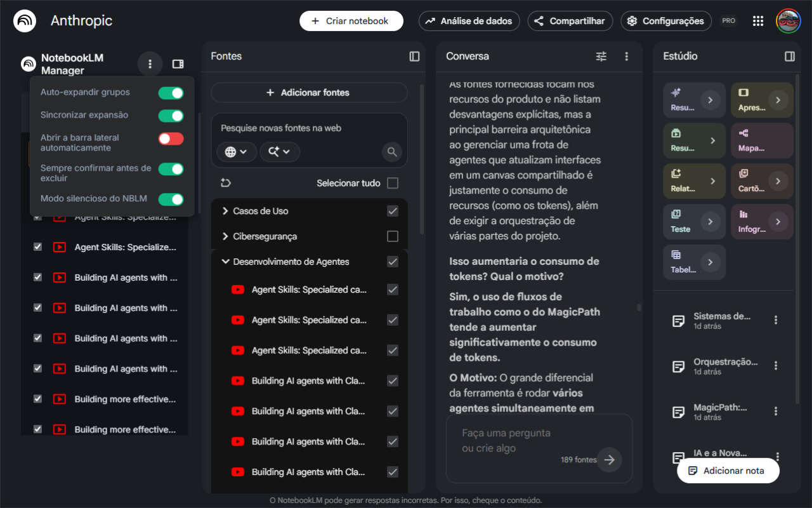This screenshot has width=812, height=508.
Task: Open Configurações
Action: click(x=666, y=21)
